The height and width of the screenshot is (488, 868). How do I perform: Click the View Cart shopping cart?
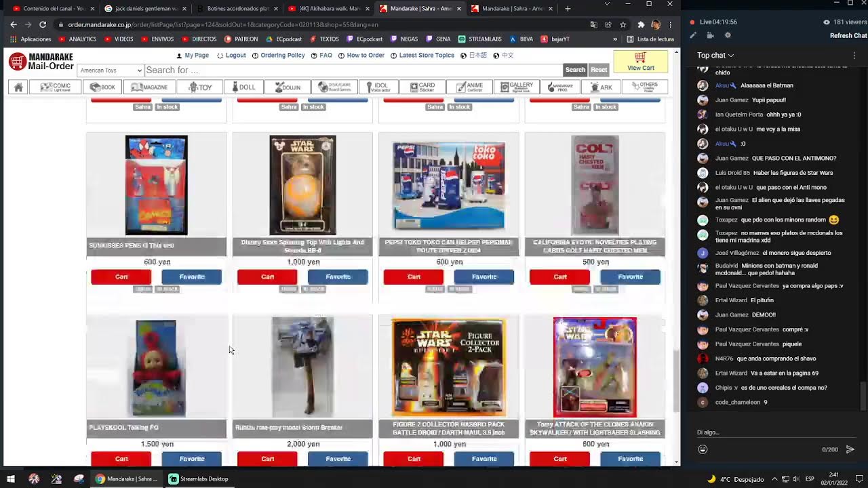640,62
